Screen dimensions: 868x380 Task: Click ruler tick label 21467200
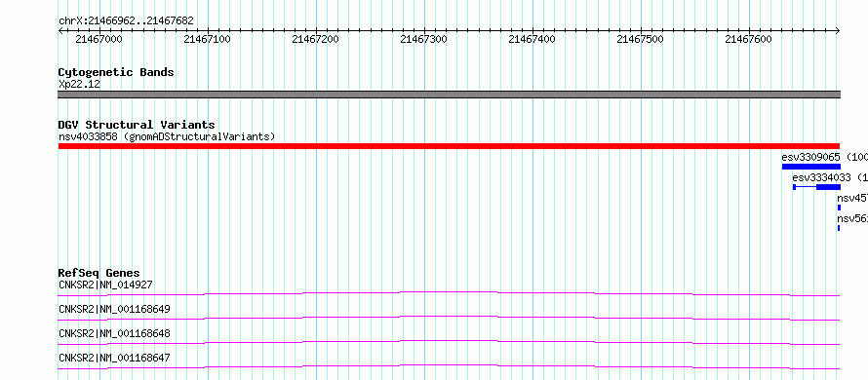316,39
